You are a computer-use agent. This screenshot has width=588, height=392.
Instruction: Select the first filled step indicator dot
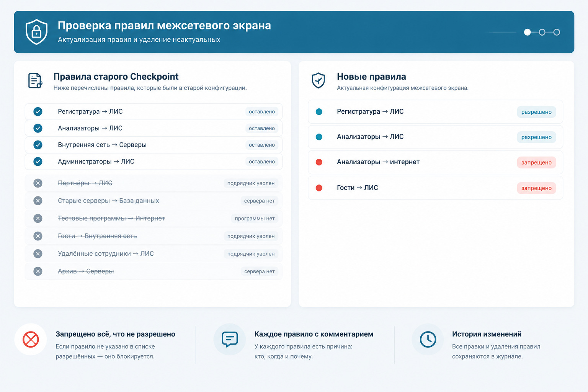(528, 32)
